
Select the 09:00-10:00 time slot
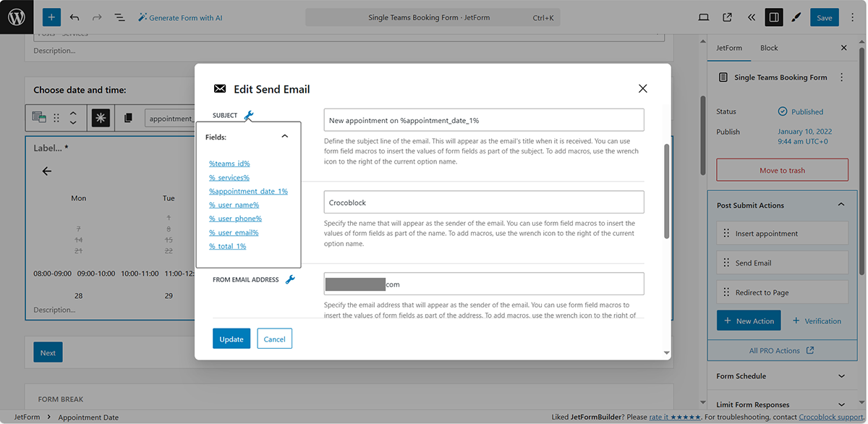coord(96,274)
